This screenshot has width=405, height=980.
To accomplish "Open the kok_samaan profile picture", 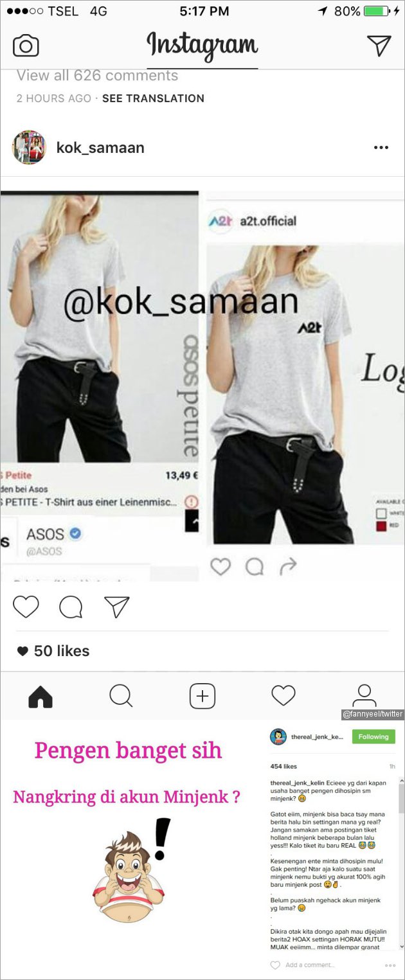I will (x=29, y=147).
